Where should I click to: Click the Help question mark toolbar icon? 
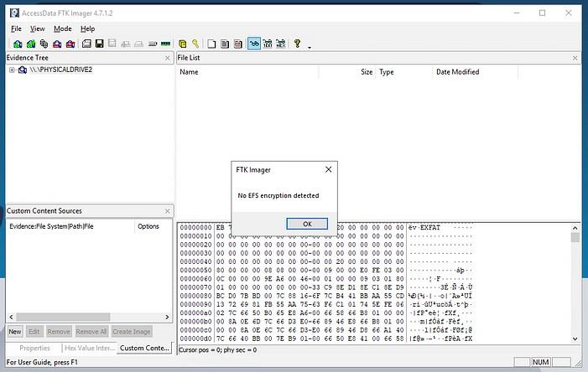pos(298,44)
